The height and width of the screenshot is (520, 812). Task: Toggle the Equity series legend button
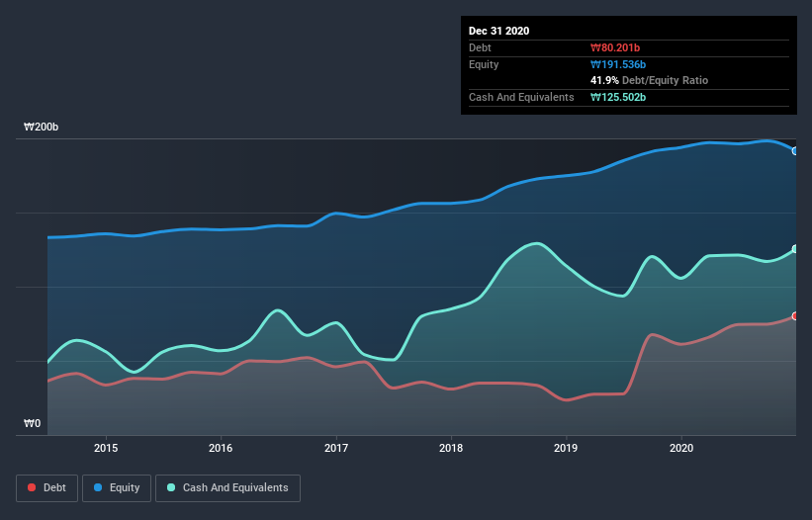[x=117, y=488]
